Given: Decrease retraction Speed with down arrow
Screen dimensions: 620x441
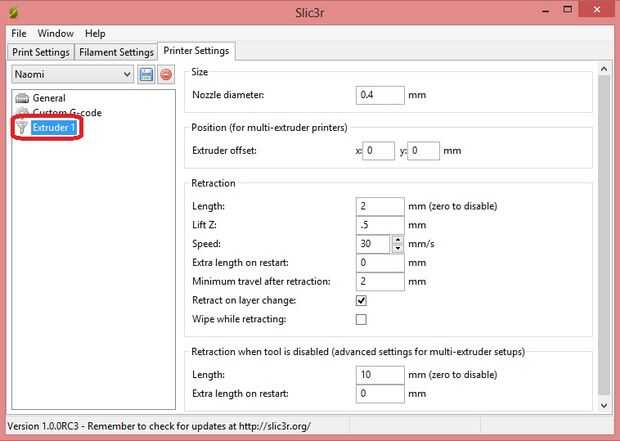Looking at the screenshot, I should click(x=397, y=248).
